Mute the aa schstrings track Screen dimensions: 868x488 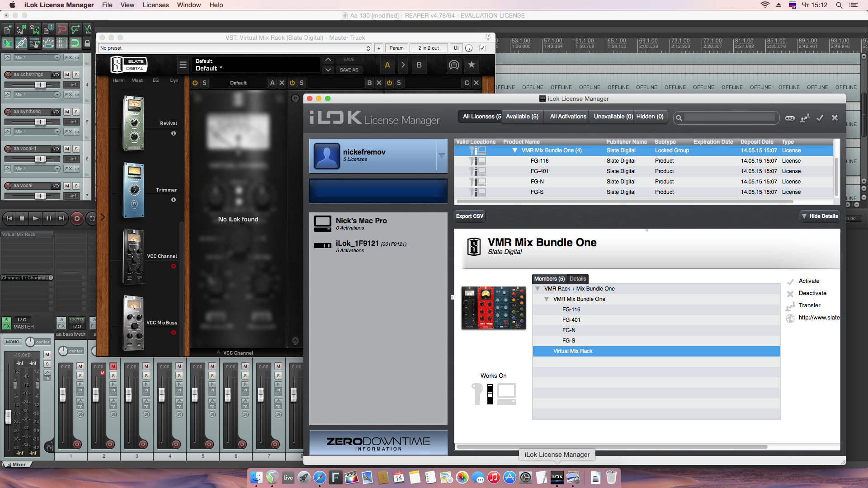tap(67, 75)
